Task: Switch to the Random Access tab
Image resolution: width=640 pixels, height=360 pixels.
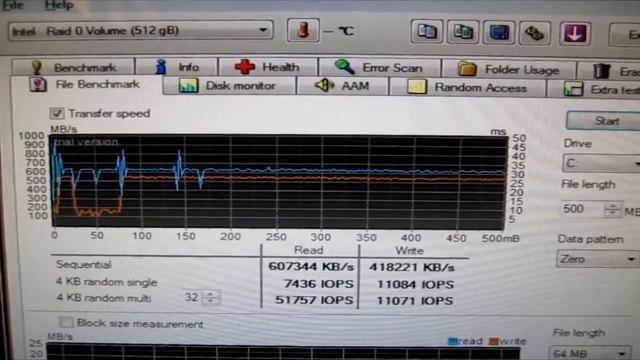Action: 468,87
